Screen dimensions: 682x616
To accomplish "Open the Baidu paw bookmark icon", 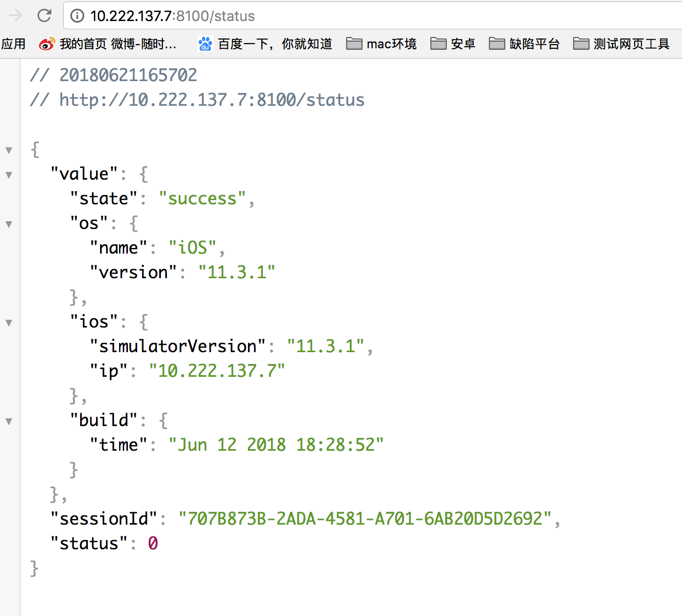I will coord(205,44).
